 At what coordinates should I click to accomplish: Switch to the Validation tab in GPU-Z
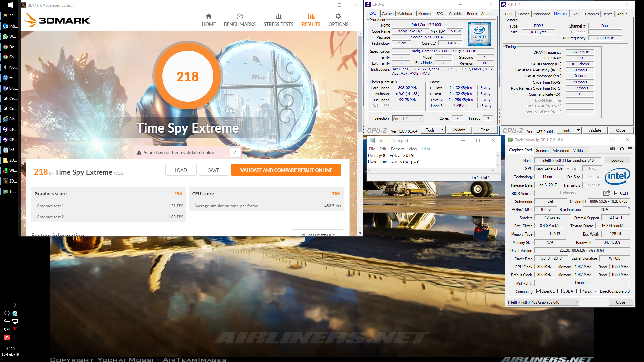pyautogui.click(x=581, y=151)
